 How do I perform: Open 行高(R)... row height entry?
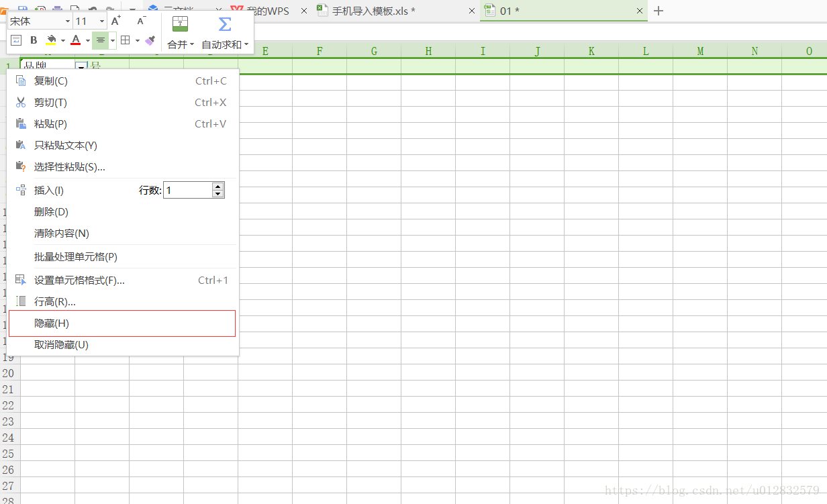tap(124, 302)
